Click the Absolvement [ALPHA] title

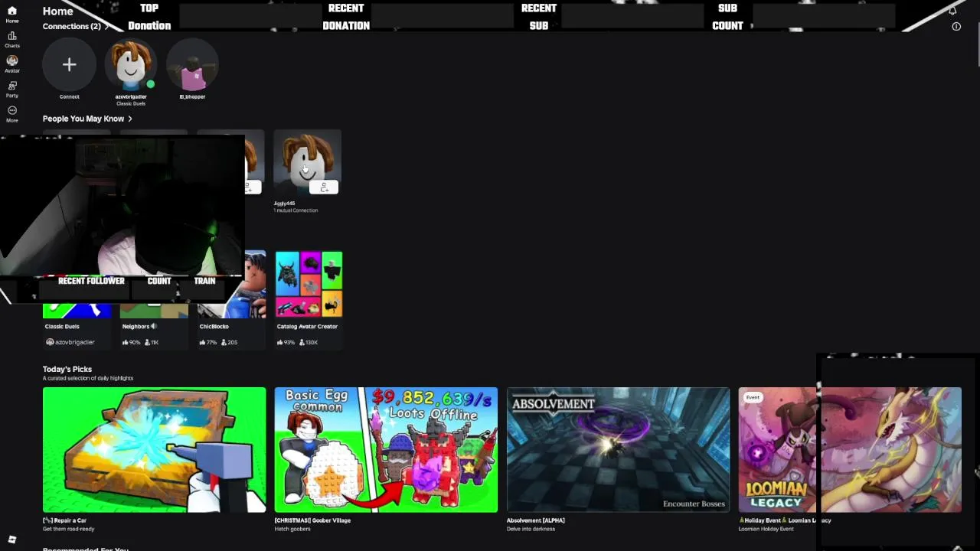pos(536,520)
